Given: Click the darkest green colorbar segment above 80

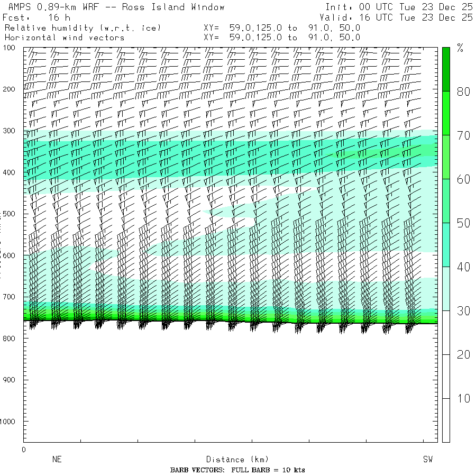Looking at the screenshot, I should pyautogui.click(x=446, y=69).
